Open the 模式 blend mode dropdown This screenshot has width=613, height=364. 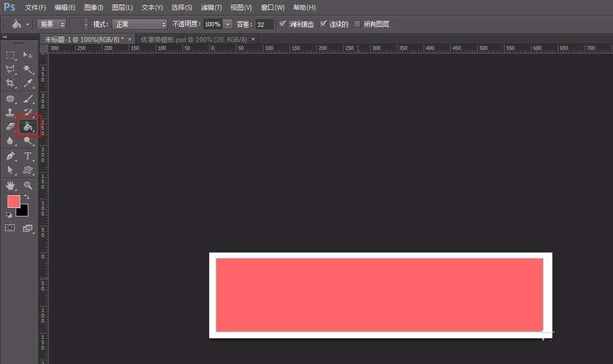pyautogui.click(x=139, y=25)
